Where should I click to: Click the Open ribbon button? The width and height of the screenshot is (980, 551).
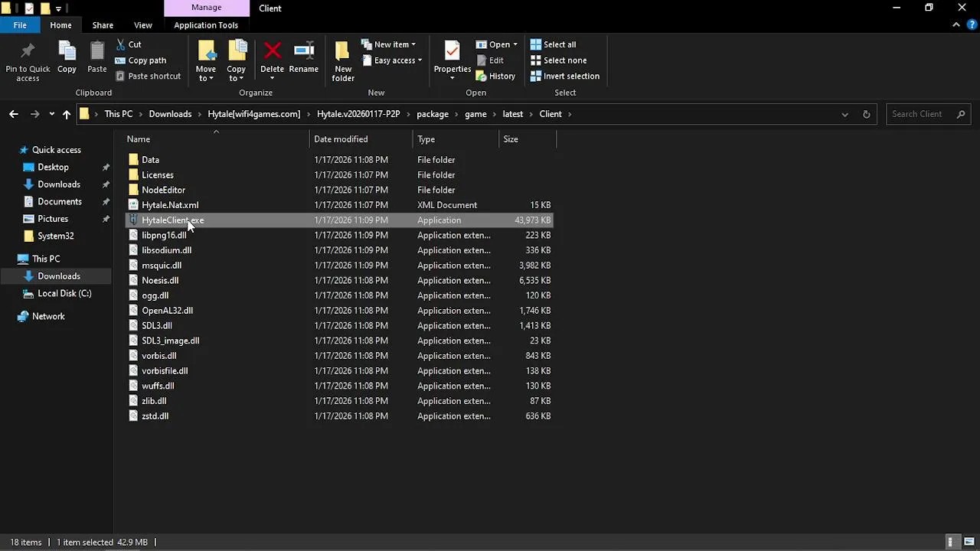[496, 44]
